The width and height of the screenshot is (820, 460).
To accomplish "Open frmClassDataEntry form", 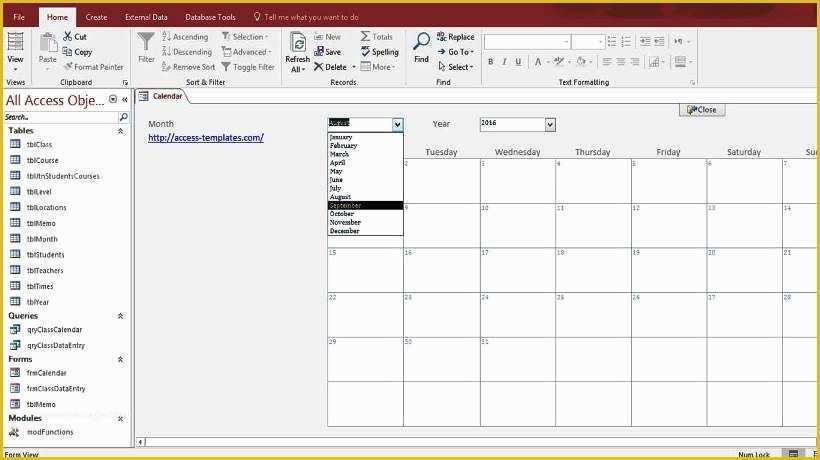I will (x=56, y=388).
